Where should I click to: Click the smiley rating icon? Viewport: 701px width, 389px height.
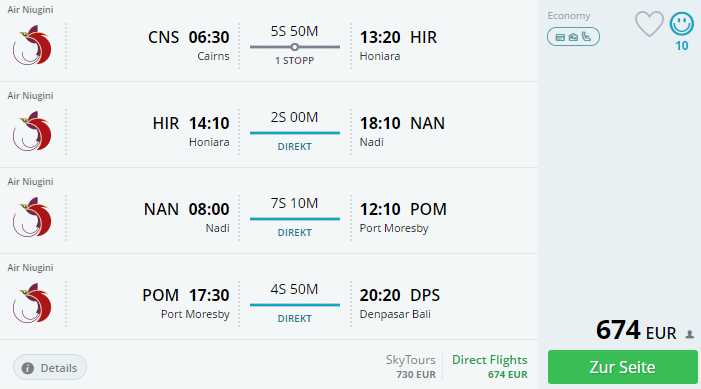(681, 24)
